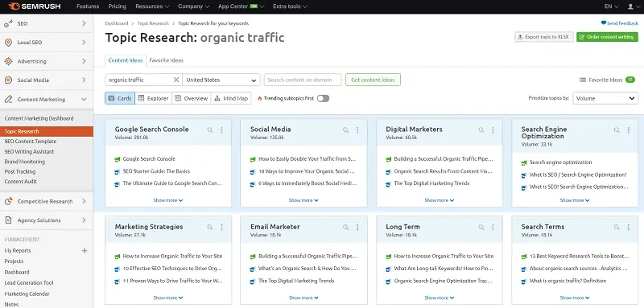
Task: Click the Semrush logo
Action: 35,6
